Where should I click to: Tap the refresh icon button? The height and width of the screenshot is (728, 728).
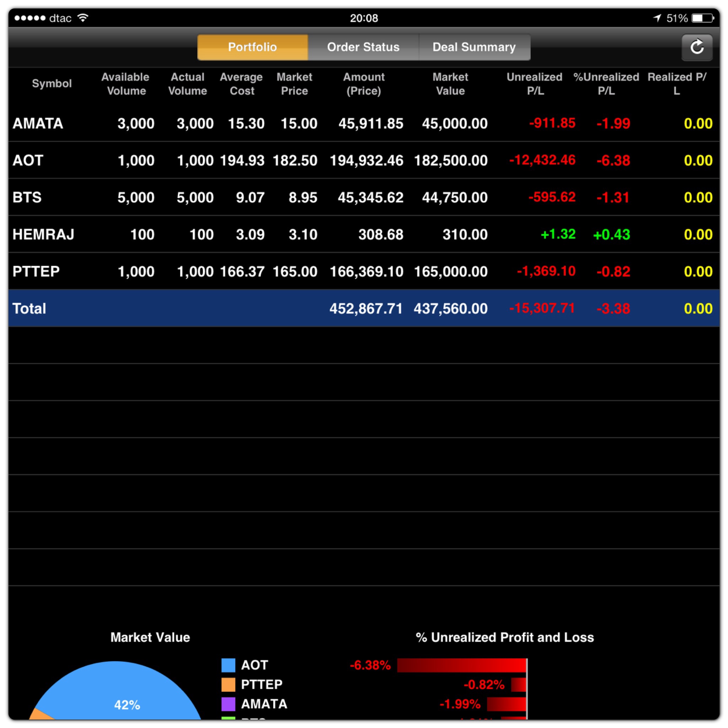pos(697,47)
